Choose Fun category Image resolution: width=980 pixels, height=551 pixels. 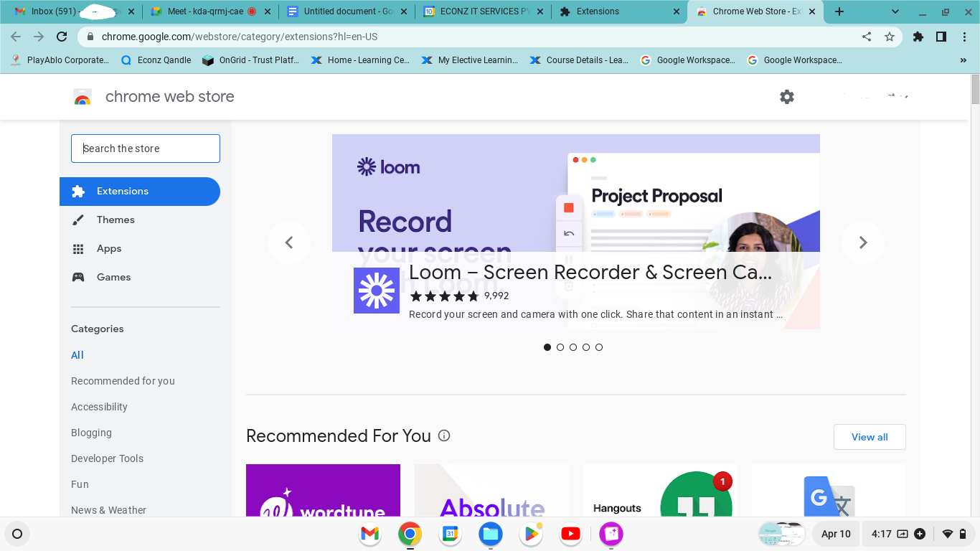pyautogui.click(x=80, y=484)
